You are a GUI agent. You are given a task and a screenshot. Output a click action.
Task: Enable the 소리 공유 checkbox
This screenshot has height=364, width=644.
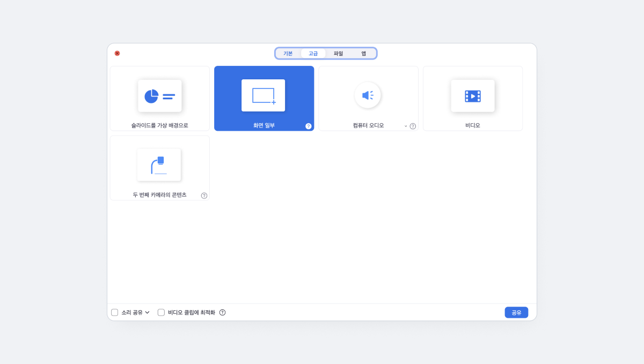pyautogui.click(x=115, y=313)
